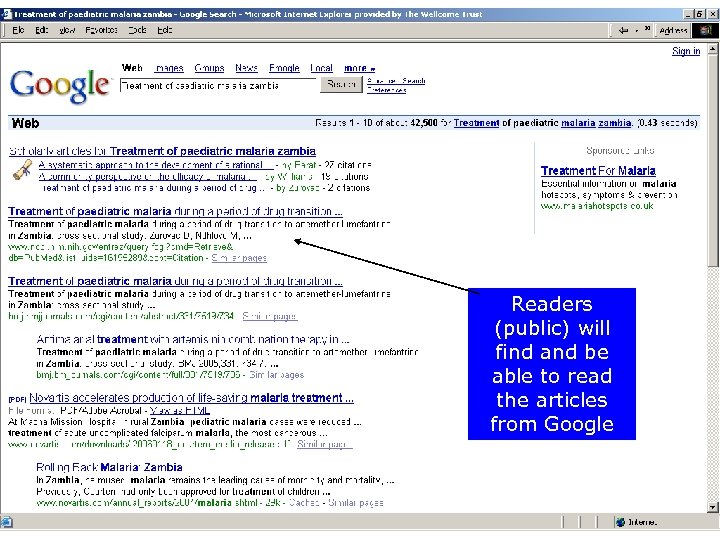
Task: Open the scholarly article by Fraser
Action: 156,165
